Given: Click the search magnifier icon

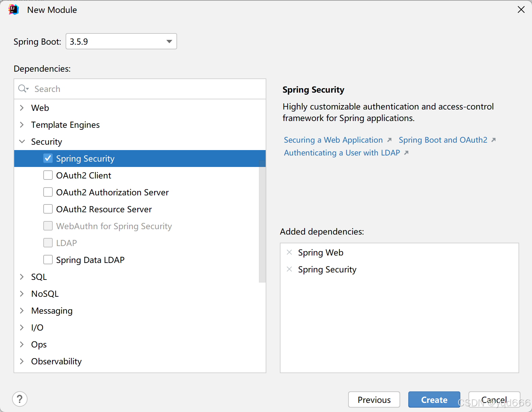Looking at the screenshot, I should [23, 89].
